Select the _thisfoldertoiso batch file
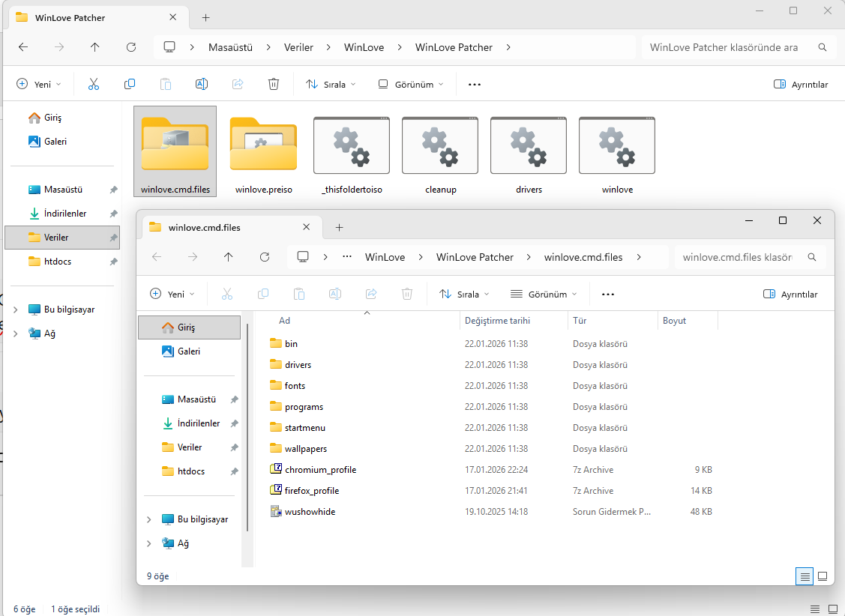 (x=352, y=152)
